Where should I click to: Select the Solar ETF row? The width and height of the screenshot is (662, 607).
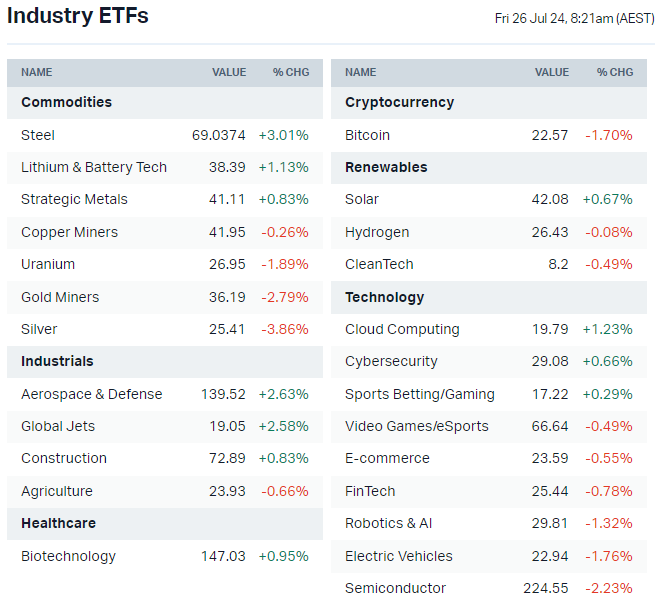pos(362,199)
